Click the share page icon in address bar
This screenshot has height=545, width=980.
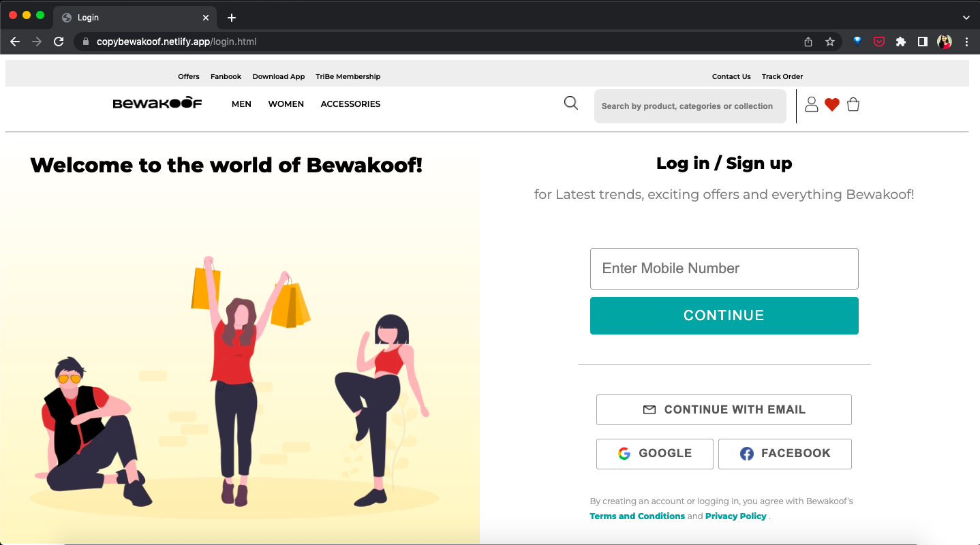click(x=808, y=42)
